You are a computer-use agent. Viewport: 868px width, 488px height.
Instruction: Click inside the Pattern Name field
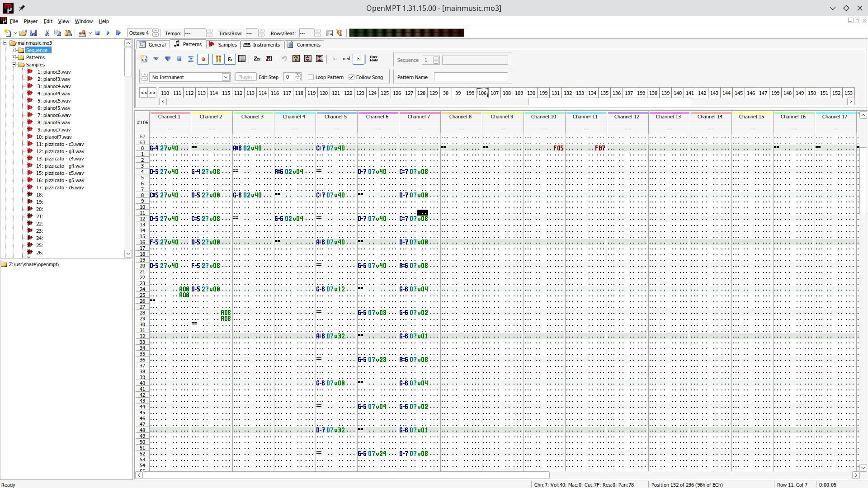(x=471, y=77)
